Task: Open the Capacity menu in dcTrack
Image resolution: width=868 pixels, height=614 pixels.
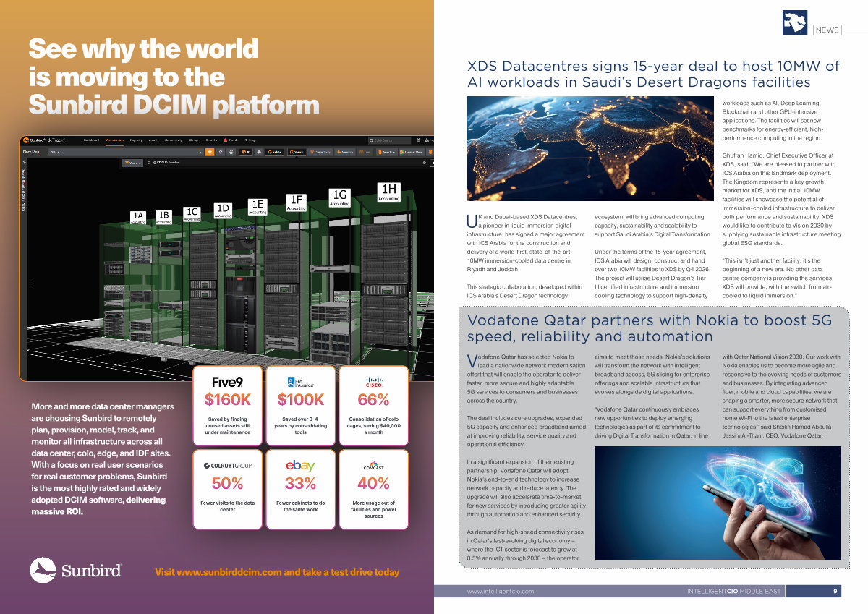Action: click(x=136, y=140)
